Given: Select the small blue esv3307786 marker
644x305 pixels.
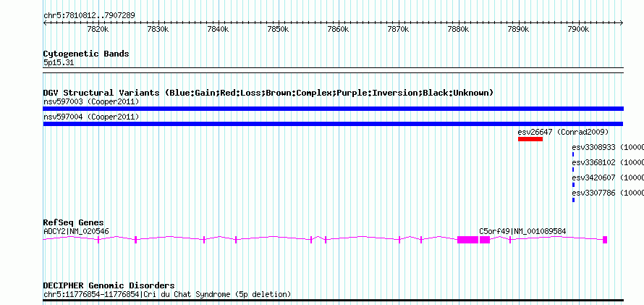Looking at the screenshot, I should click(573, 200).
